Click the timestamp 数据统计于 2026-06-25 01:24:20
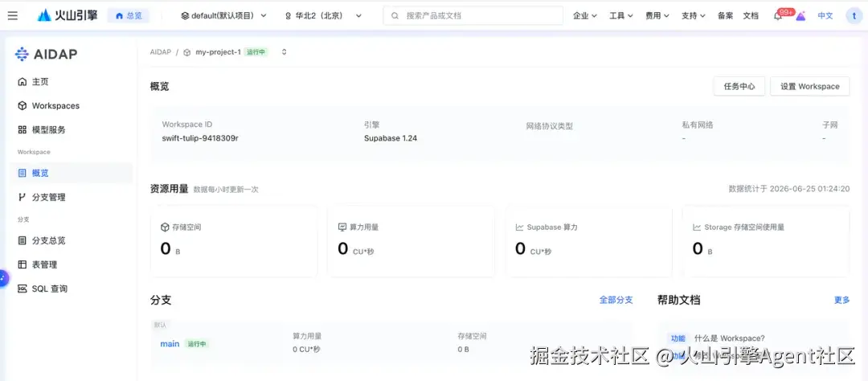The image size is (868, 381). pyautogui.click(x=789, y=189)
